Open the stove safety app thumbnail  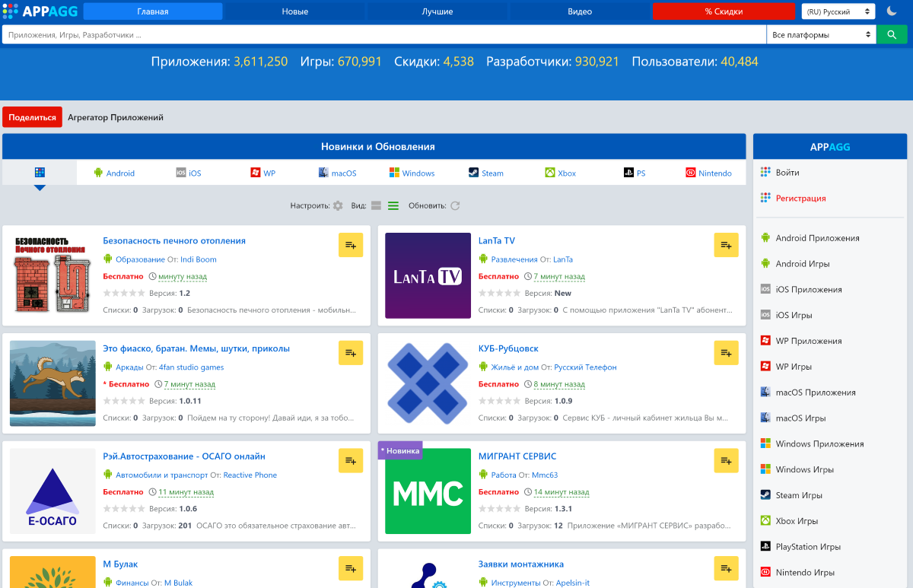click(52, 275)
